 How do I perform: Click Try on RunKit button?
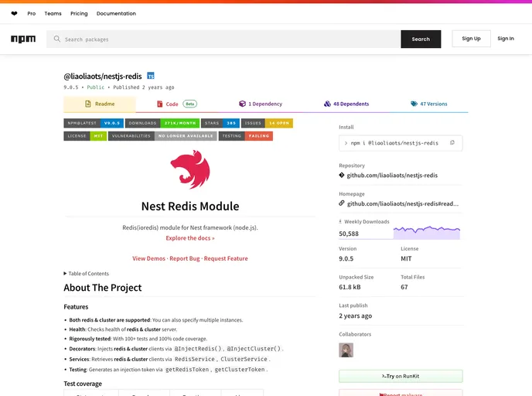(401, 376)
